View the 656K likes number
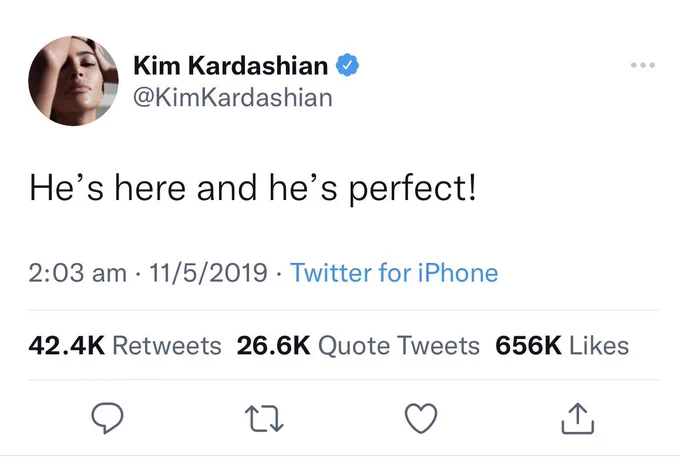 529,346
